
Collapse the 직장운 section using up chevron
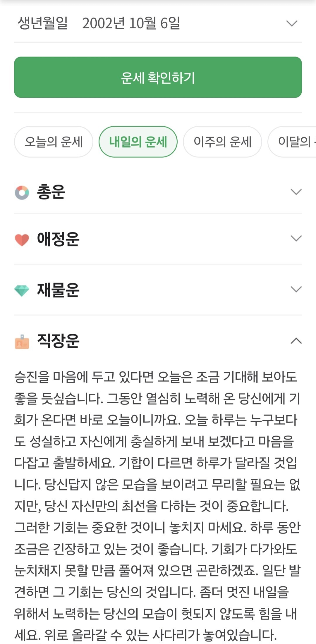tap(296, 341)
